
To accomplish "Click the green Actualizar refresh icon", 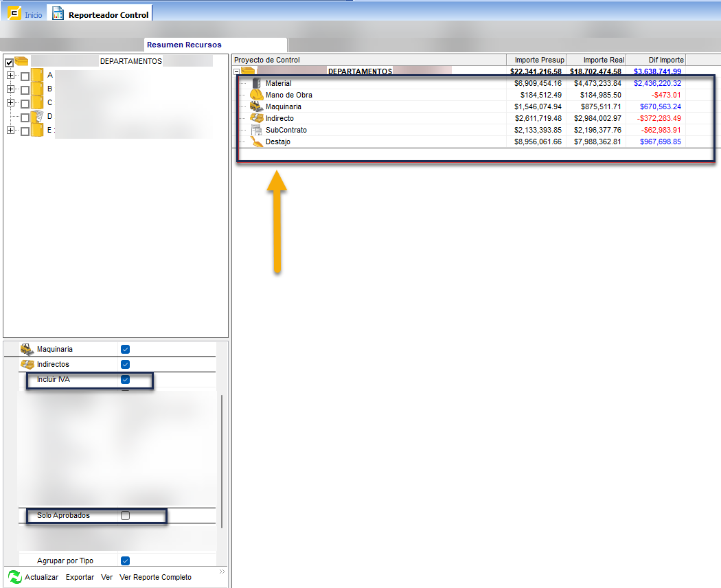I will click(x=14, y=577).
